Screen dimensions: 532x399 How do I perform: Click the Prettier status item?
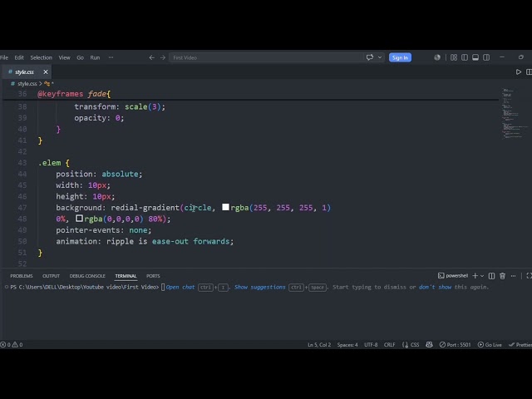pos(520,345)
